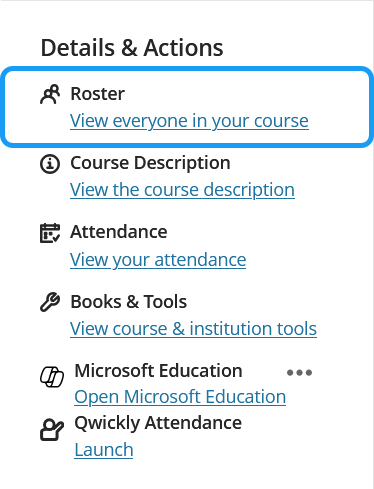This screenshot has height=489, width=374.
Task: Open the 'View your attendance' link
Action: pyautogui.click(x=158, y=260)
